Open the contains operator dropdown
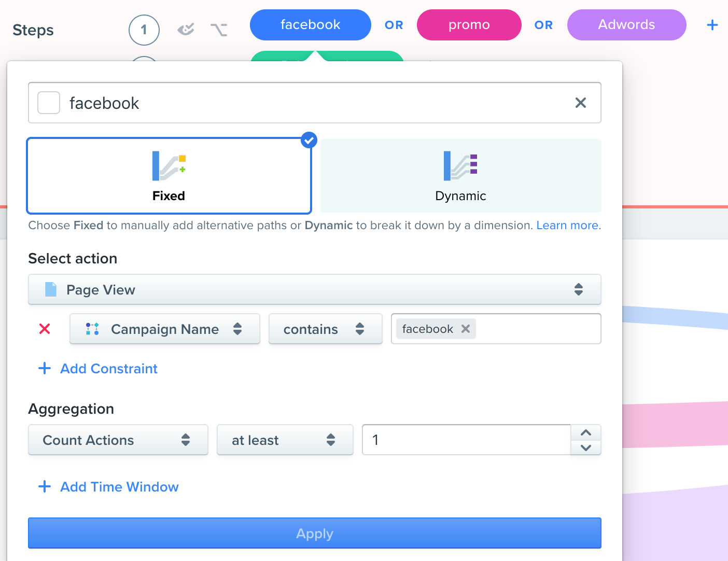 (x=326, y=329)
